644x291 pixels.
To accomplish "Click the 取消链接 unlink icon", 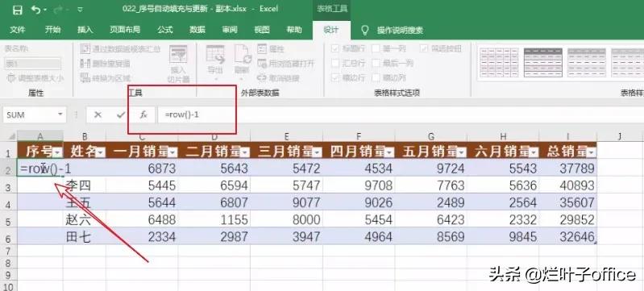I will pos(262,77).
